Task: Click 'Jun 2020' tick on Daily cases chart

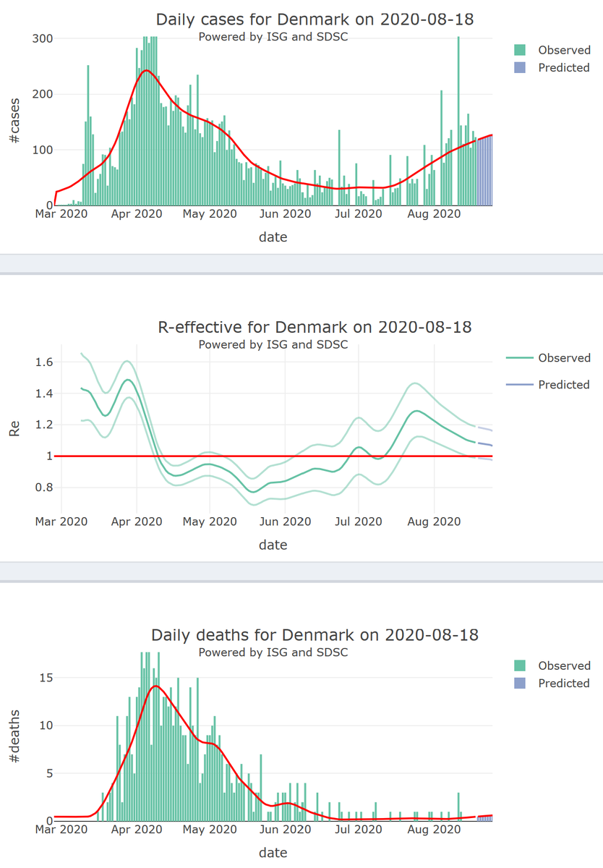Action: pos(285,214)
